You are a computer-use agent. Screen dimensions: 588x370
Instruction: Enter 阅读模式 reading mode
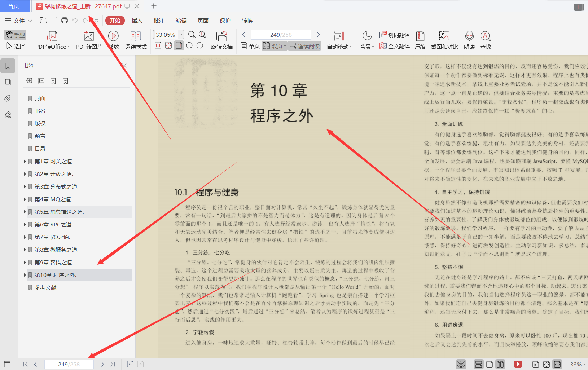tap(136, 40)
